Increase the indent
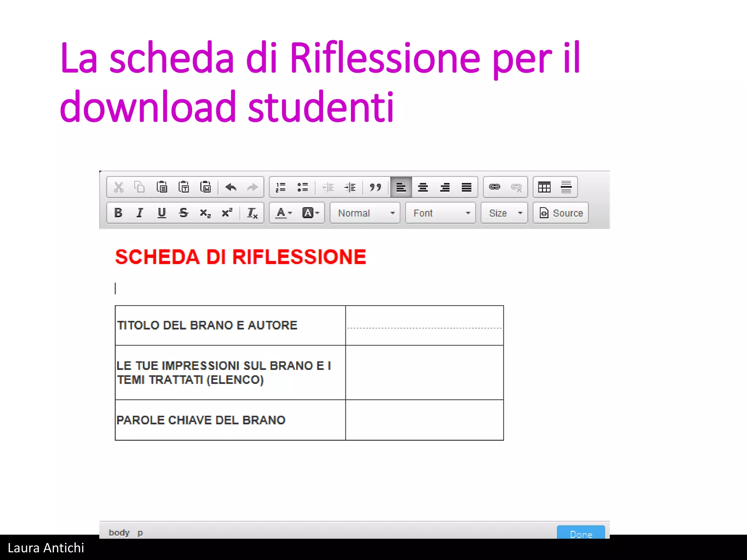 click(350, 187)
